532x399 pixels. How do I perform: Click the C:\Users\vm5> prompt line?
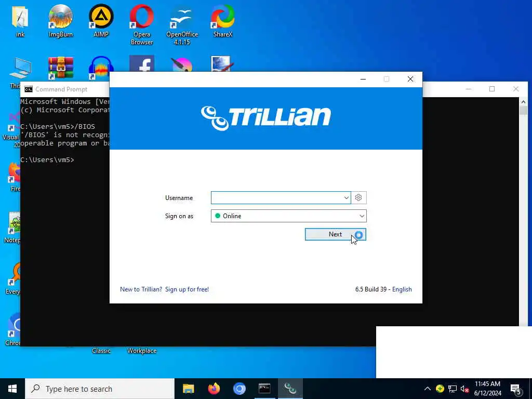[47, 159]
